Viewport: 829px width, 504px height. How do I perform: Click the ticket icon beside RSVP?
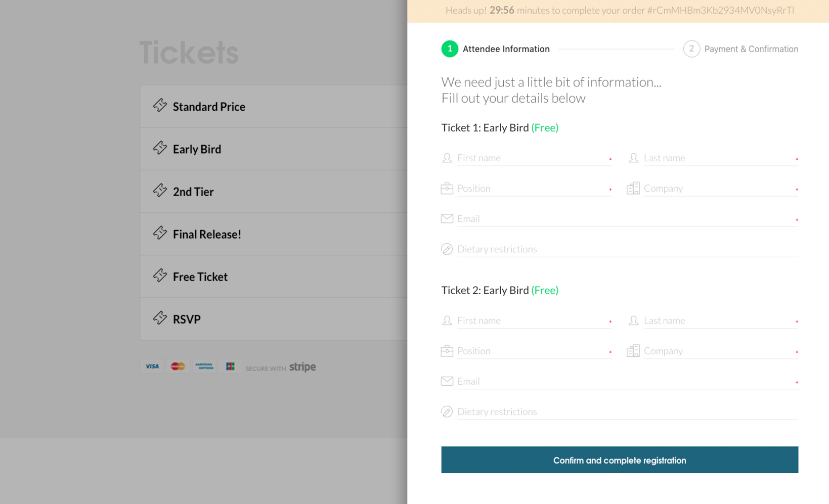point(160,318)
